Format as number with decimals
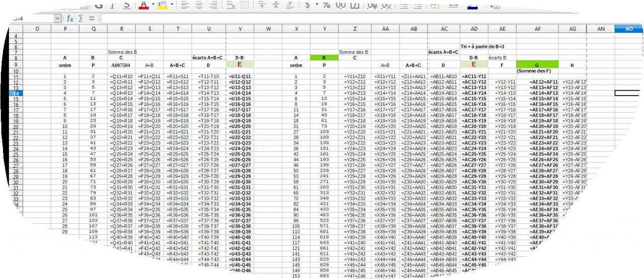Image resolution: width=644 pixels, height=279 pixels. click(340, 5)
